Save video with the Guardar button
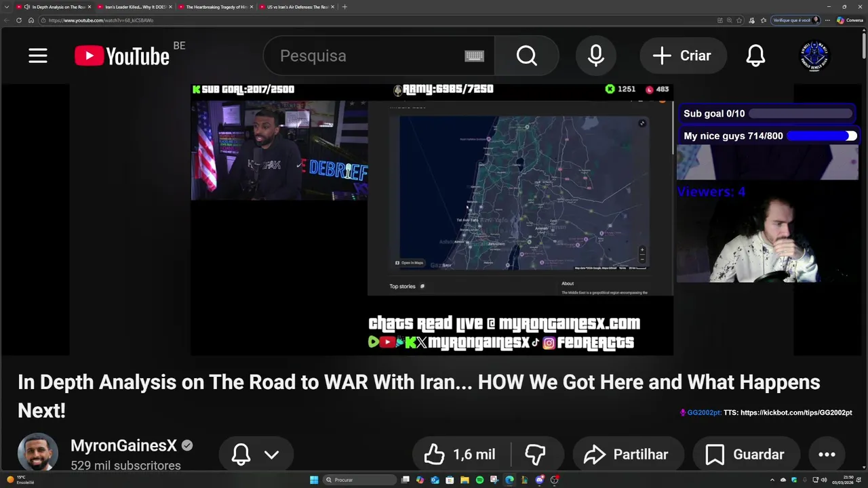Viewport: 868px width, 488px height. pyautogui.click(x=745, y=455)
